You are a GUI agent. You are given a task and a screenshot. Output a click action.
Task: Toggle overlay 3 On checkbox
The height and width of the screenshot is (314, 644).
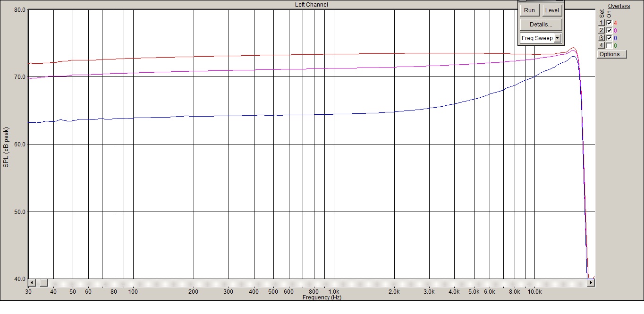tap(609, 38)
